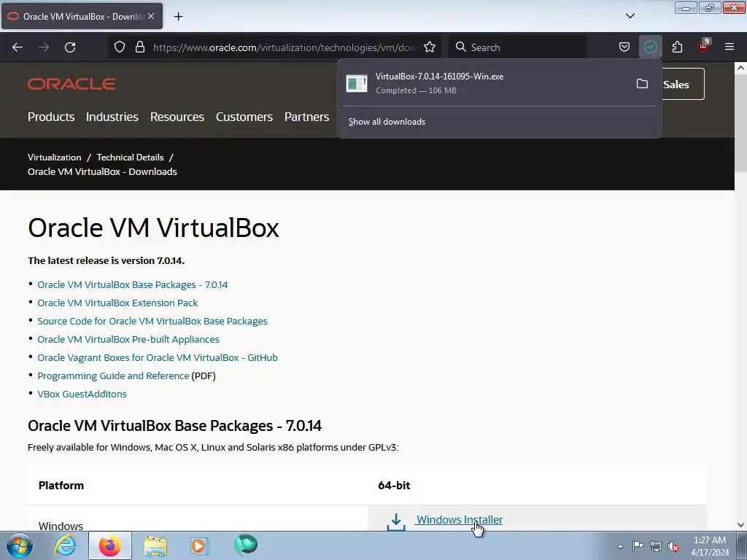Open the Firefox hamburger menu
Viewport: 747px width, 560px height.
[x=729, y=47]
